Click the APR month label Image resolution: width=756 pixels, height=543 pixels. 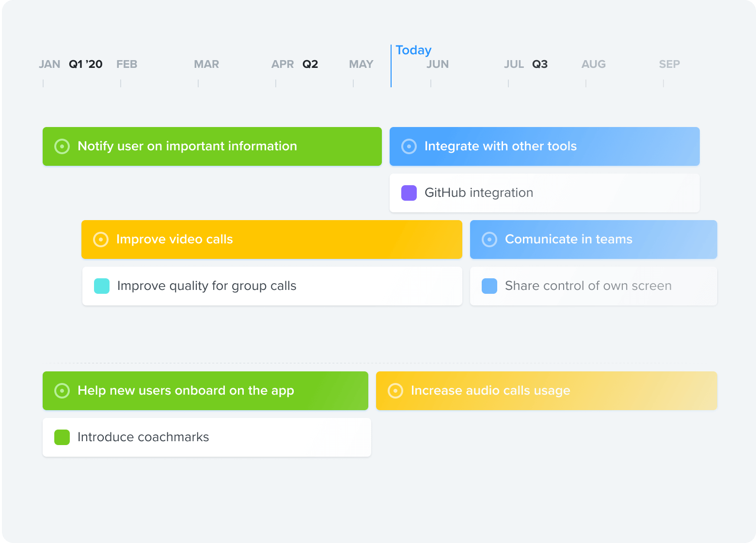(x=283, y=64)
